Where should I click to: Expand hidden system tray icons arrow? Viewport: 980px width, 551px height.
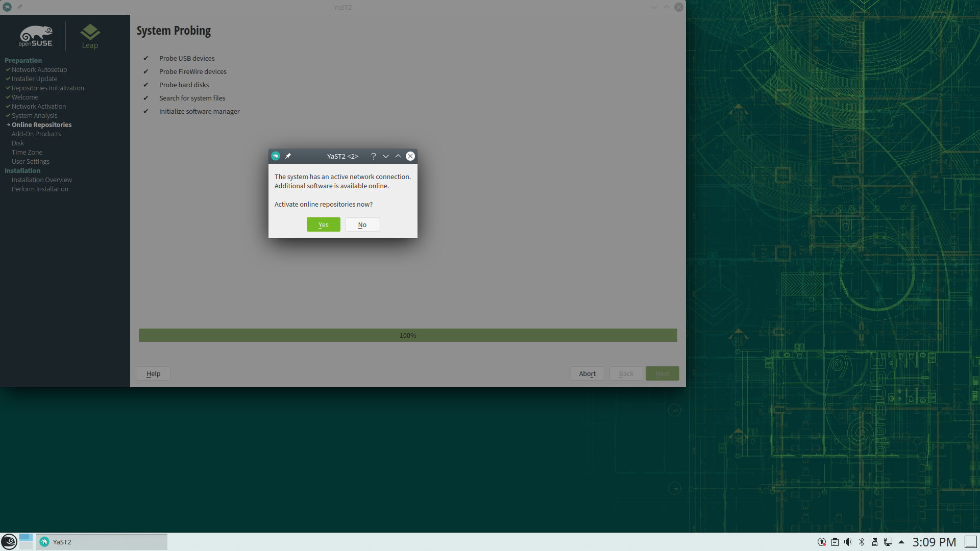pyautogui.click(x=901, y=542)
